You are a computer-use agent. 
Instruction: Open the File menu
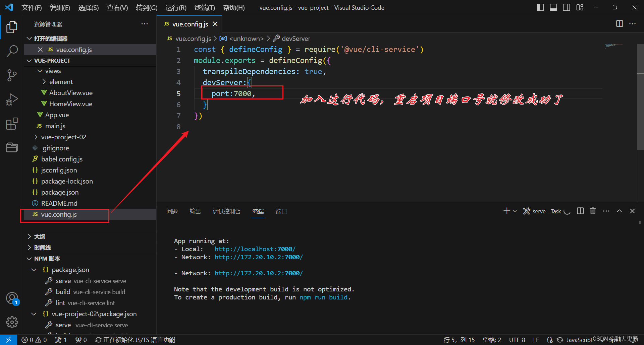(32, 7)
